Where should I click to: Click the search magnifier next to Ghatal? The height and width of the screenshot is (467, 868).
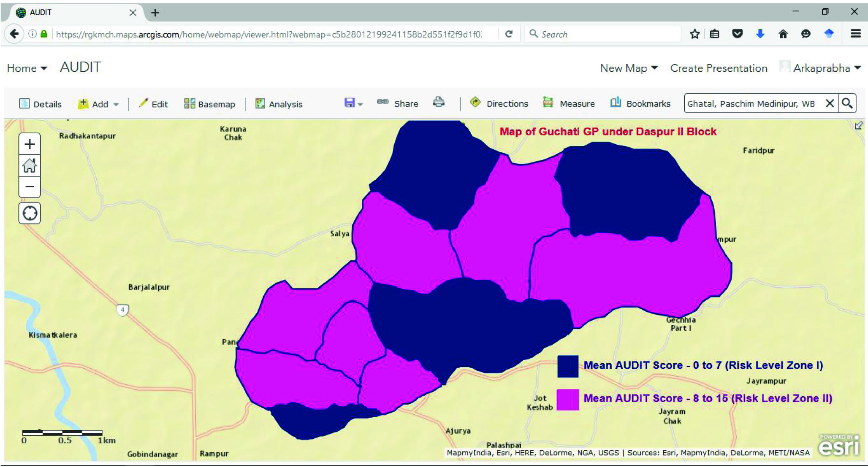[847, 103]
